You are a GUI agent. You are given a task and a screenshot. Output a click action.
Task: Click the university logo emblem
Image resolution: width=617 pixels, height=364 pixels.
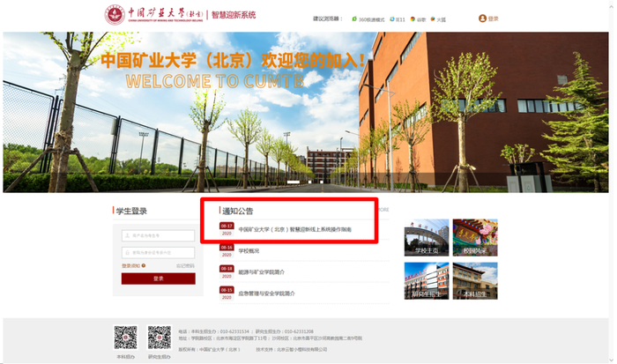115,15
